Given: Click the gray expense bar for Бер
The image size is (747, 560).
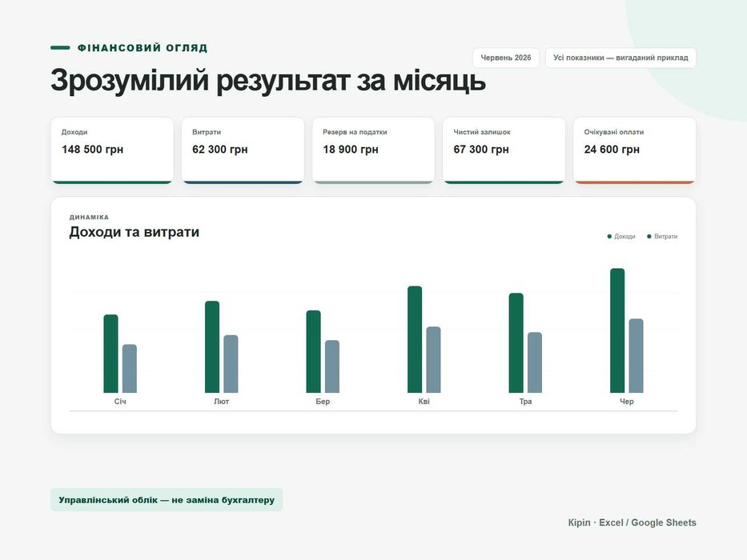Looking at the screenshot, I should (x=332, y=366).
